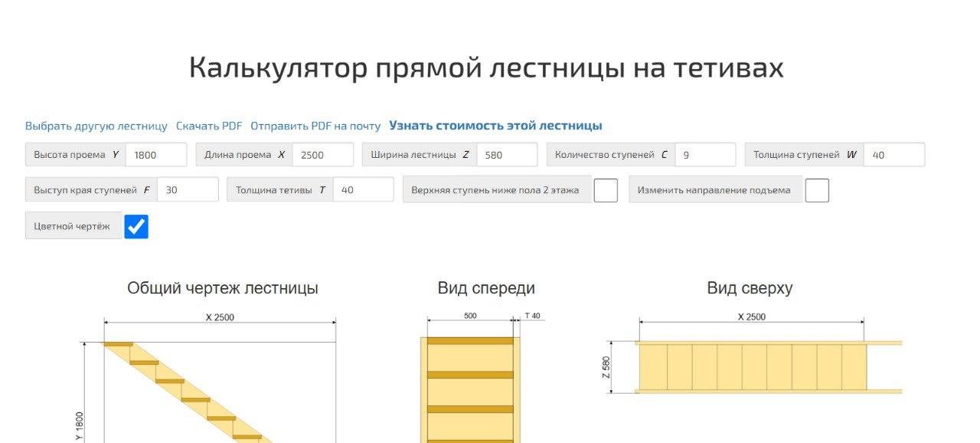980x443 pixels.
Task: Toggle Изменить направление подъема checkbox
Action: pos(817,189)
